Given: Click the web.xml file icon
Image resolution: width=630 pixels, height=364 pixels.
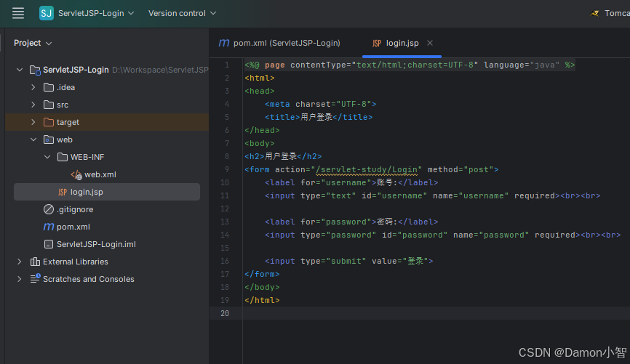Looking at the screenshot, I should [x=76, y=174].
